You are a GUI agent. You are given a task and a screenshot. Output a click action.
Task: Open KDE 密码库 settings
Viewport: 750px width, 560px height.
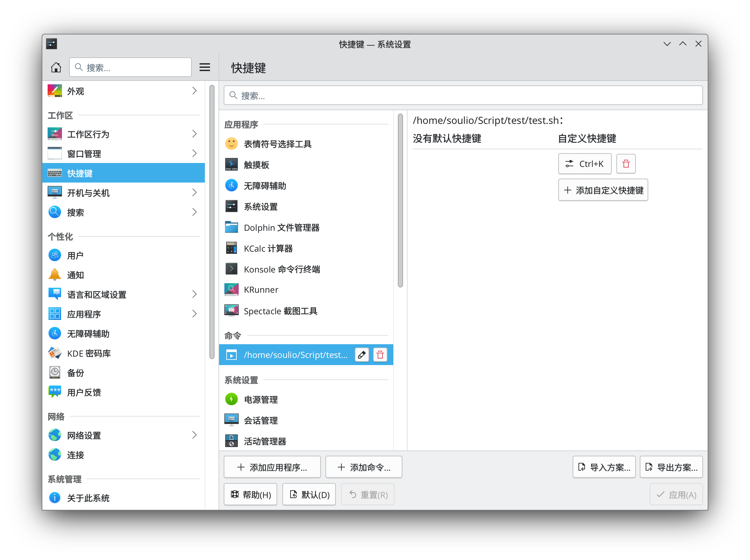[x=89, y=353]
